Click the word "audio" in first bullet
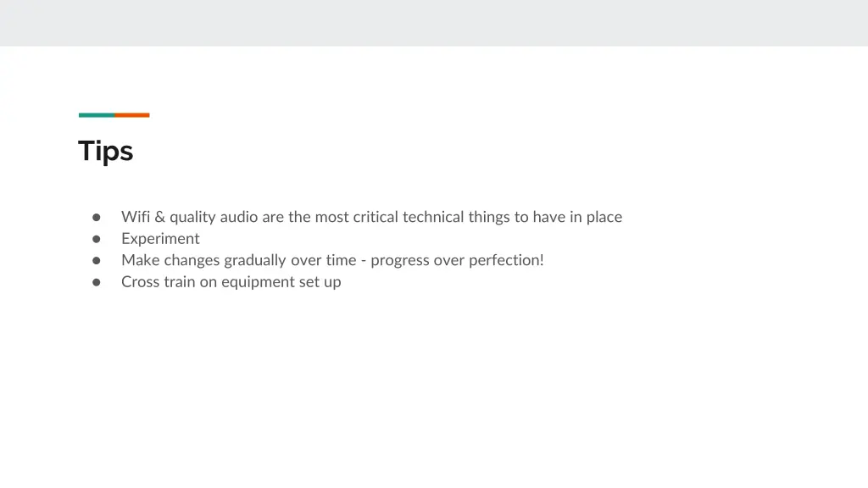The image size is (868, 488). tap(238, 217)
